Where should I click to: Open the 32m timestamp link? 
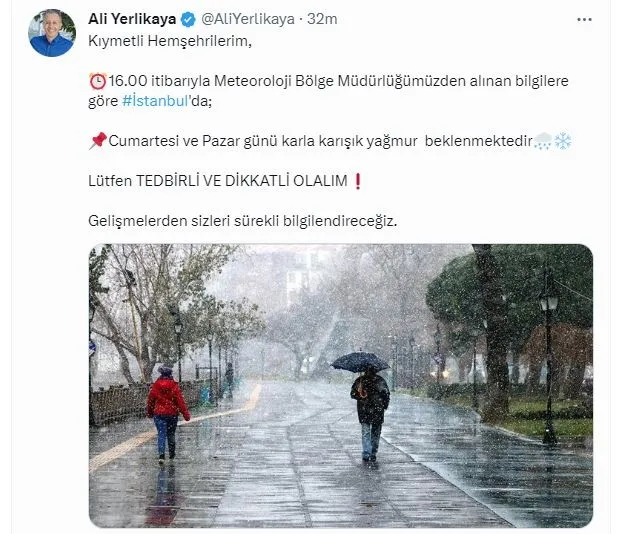coord(322,19)
